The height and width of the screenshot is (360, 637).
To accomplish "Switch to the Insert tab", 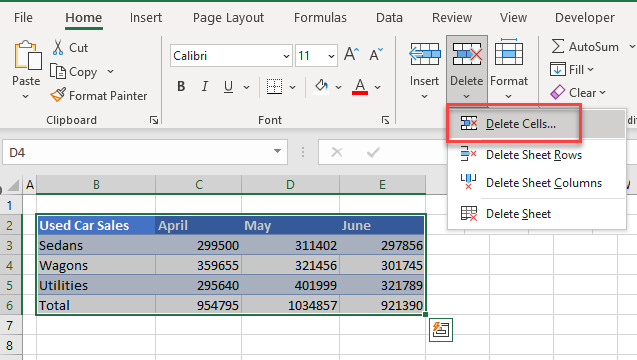I will (146, 17).
